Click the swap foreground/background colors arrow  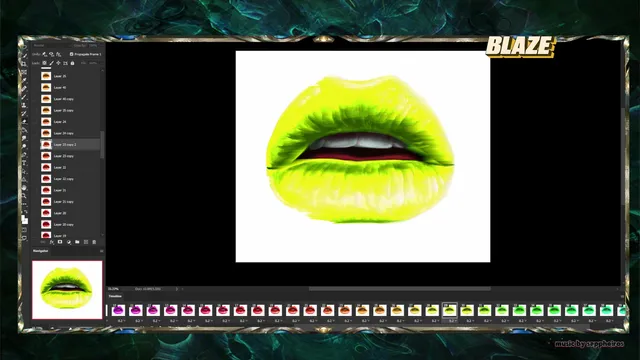[27, 211]
